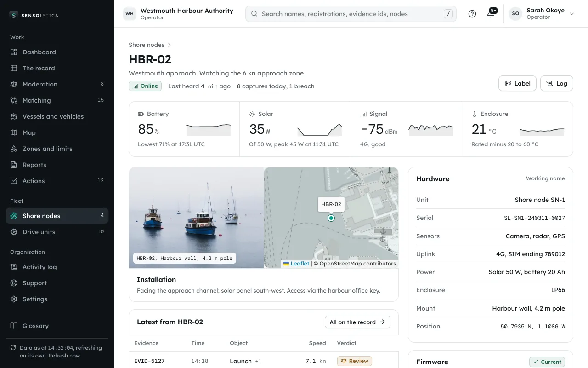
Task: Click the Settings gear icon
Action: coord(14,299)
